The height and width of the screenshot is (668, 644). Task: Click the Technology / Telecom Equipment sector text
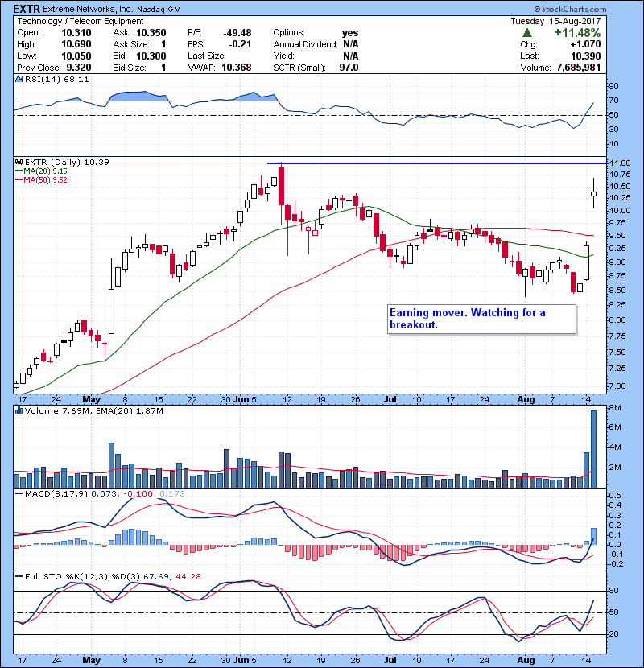pyautogui.click(x=80, y=21)
